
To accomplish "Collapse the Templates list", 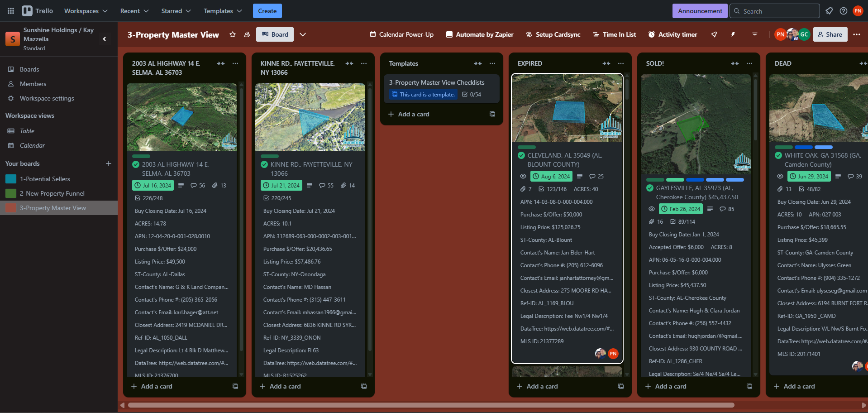I will 478,63.
